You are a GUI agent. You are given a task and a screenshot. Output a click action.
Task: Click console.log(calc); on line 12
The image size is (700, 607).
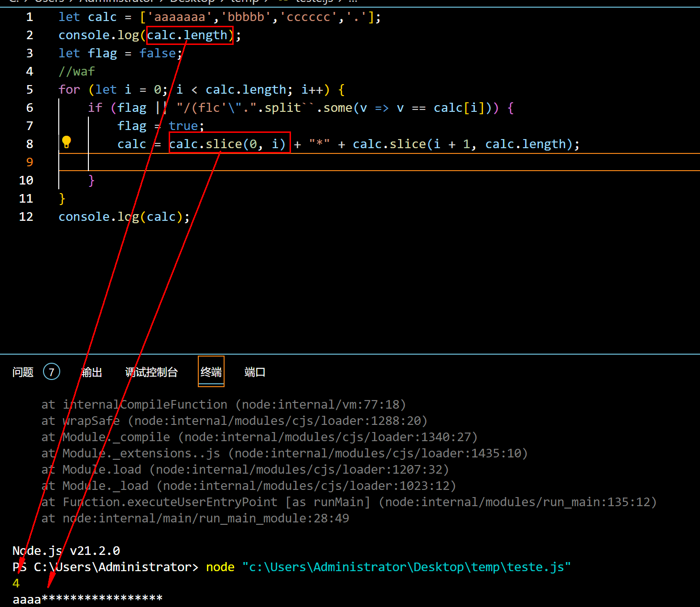124,217
